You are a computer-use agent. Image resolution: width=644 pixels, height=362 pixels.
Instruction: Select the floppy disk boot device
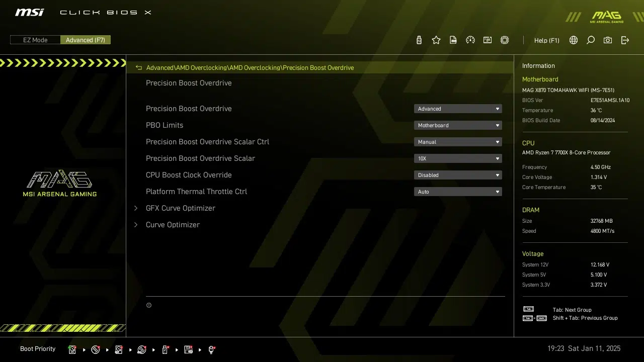pyautogui.click(x=188, y=349)
